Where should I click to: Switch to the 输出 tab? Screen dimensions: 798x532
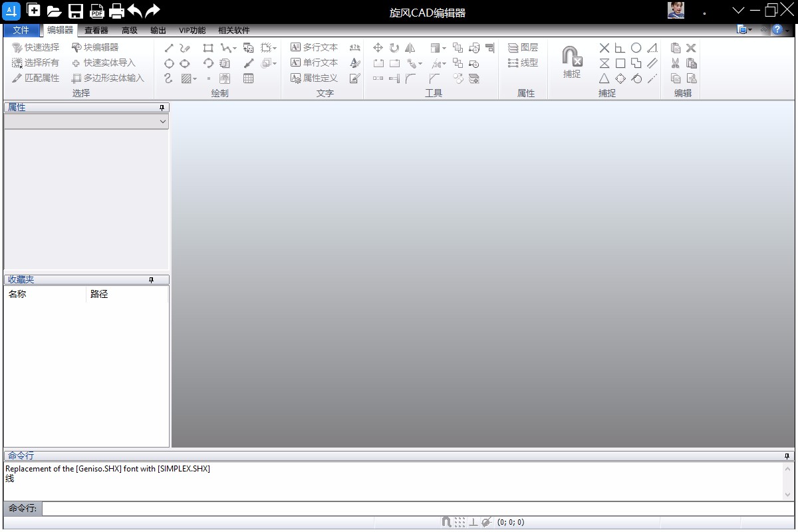tap(158, 30)
